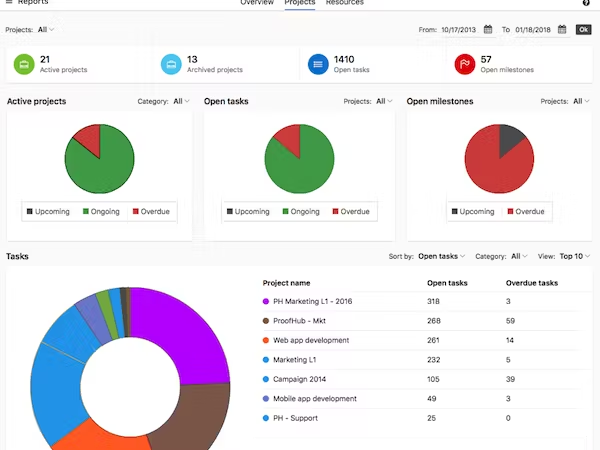Click the 57 Open milestones count
Viewport: 600px width, 450px height.
point(486,59)
